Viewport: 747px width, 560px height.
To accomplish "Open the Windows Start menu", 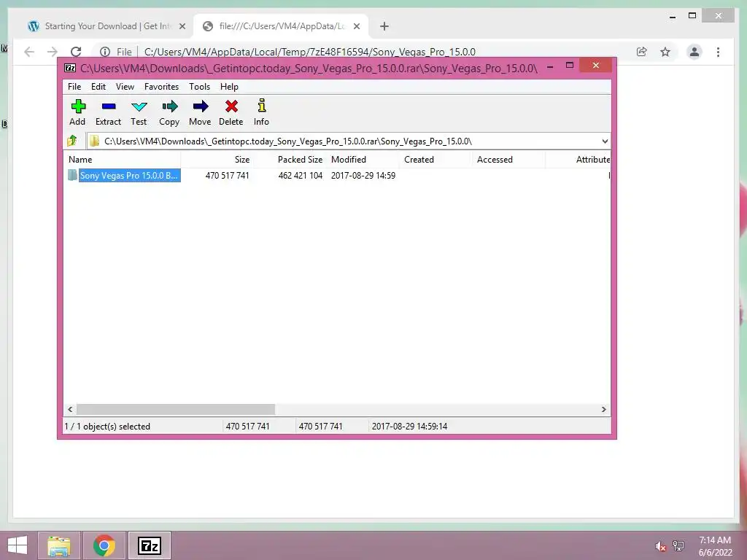I will pos(18,545).
